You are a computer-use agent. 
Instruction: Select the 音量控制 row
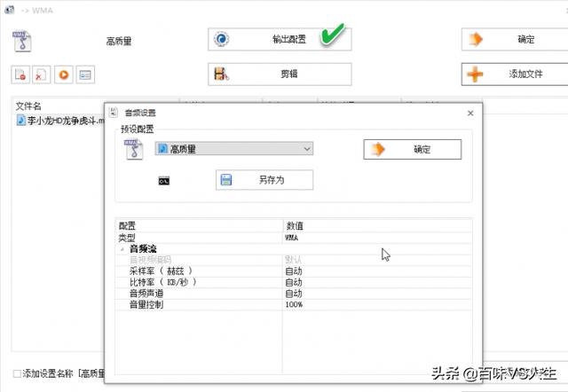294,305
